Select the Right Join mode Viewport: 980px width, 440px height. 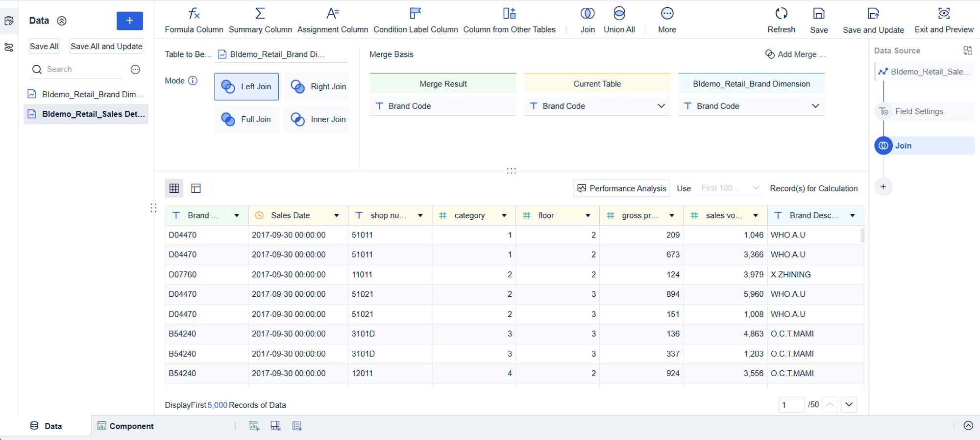[317, 87]
